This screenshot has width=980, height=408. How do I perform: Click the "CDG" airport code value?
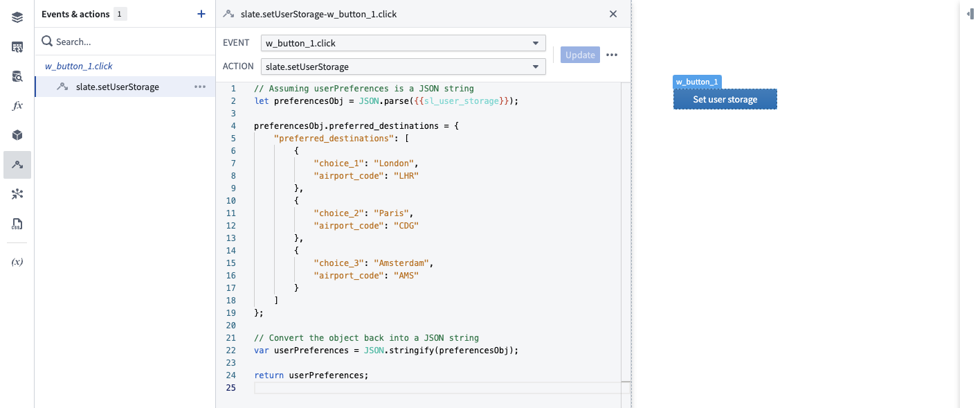pos(406,226)
